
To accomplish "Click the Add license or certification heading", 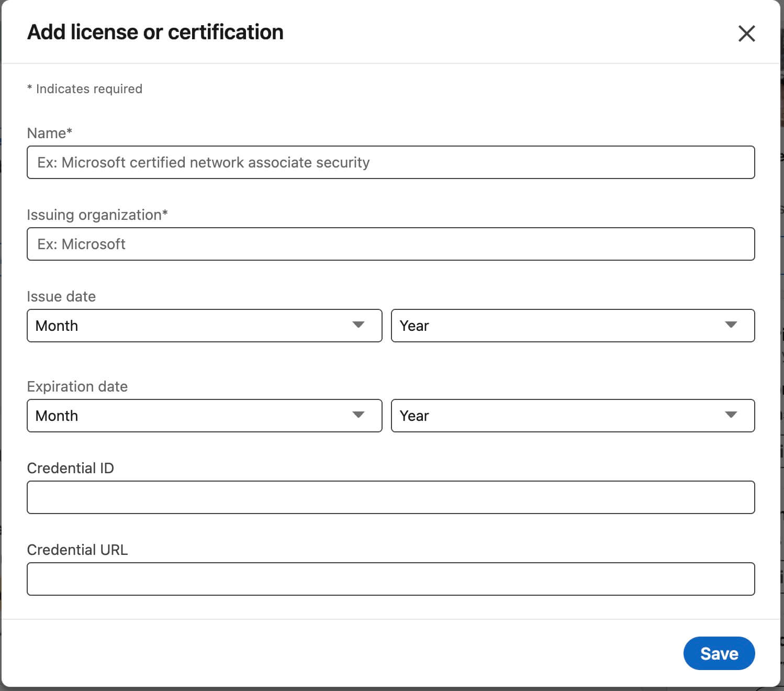I will pyautogui.click(x=155, y=32).
